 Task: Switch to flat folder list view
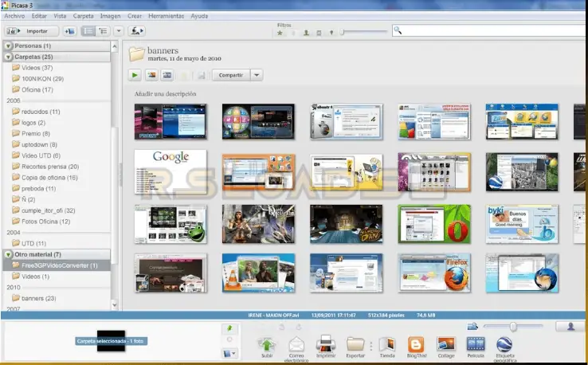tap(88, 31)
